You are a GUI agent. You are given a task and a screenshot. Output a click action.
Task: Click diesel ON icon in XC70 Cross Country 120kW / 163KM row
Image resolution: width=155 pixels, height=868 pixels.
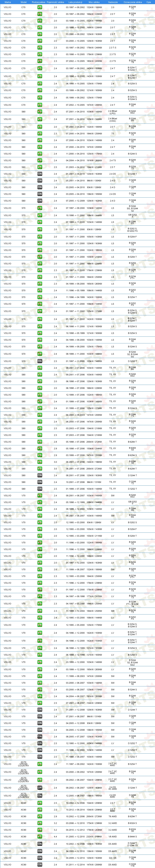pos(39,788)
